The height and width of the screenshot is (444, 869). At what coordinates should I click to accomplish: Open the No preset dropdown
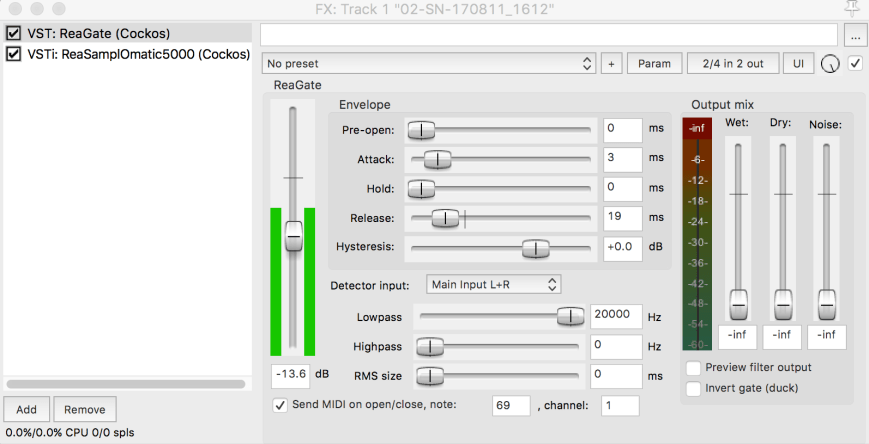click(430, 64)
